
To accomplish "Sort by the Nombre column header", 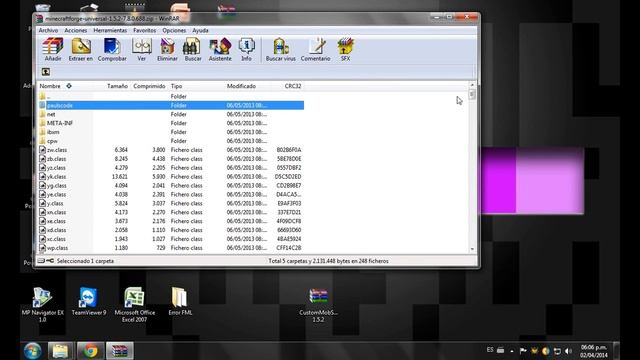I will 50,86.
